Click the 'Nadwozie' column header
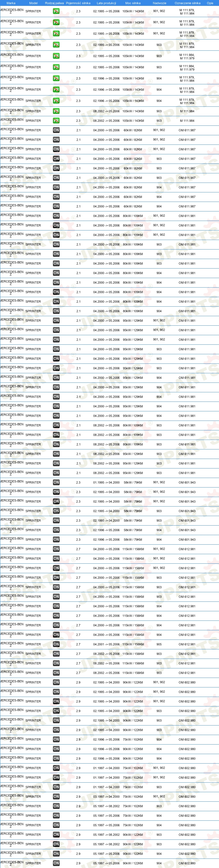This screenshot has height=868, width=219. pos(159,3)
